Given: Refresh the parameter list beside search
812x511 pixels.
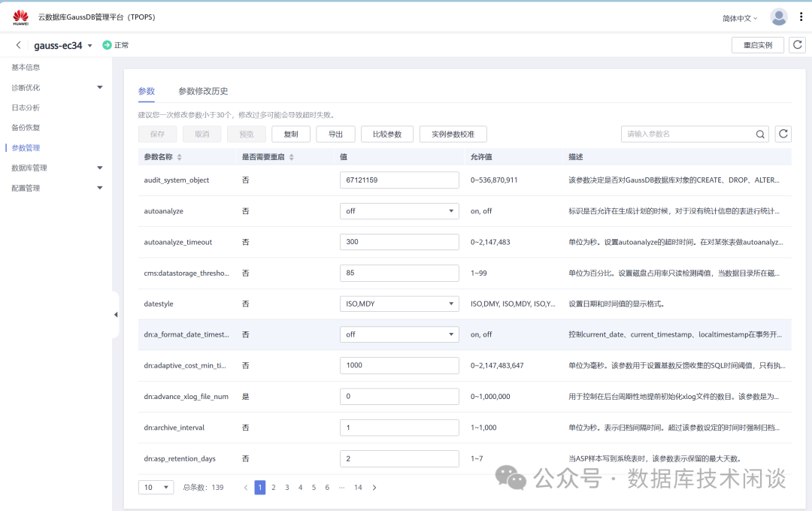Looking at the screenshot, I should [x=783, y=134].
